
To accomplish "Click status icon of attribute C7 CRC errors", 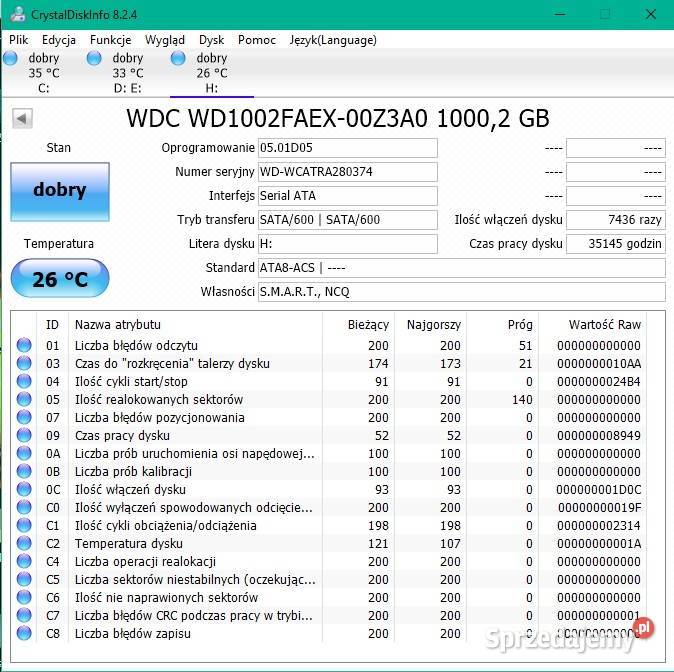I will [x=24, y=616].
